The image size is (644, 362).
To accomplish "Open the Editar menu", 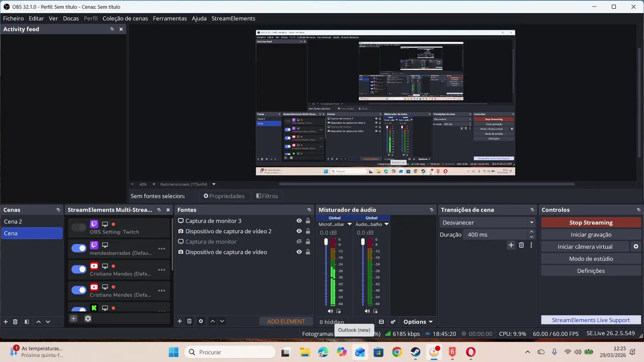I will (x=36, y=19).
